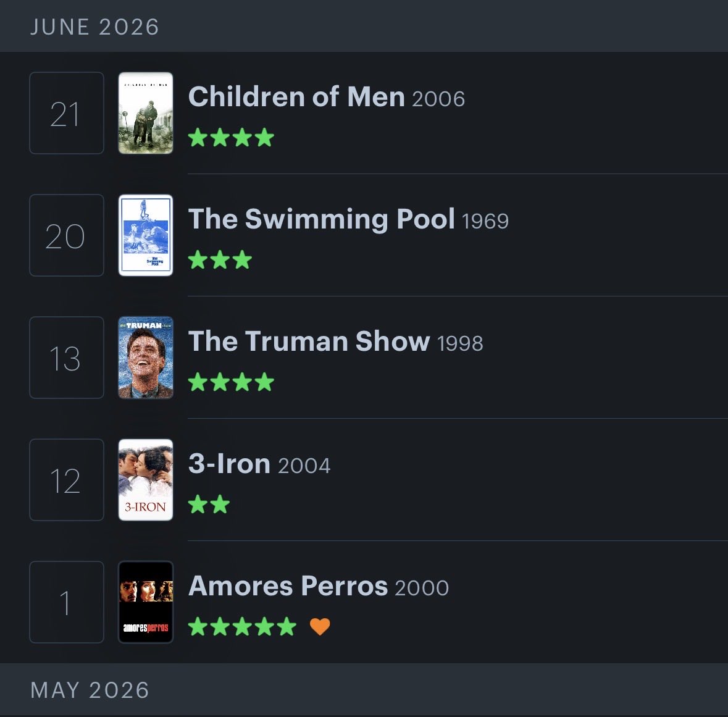Click the three-star rating for The Swimming Pool
728x717 pixels.
coord(220,259)
